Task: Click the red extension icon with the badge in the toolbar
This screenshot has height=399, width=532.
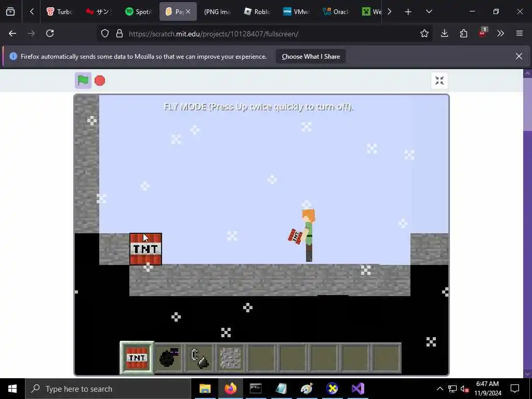Action: pyautogui.click(x=483, y=33)
